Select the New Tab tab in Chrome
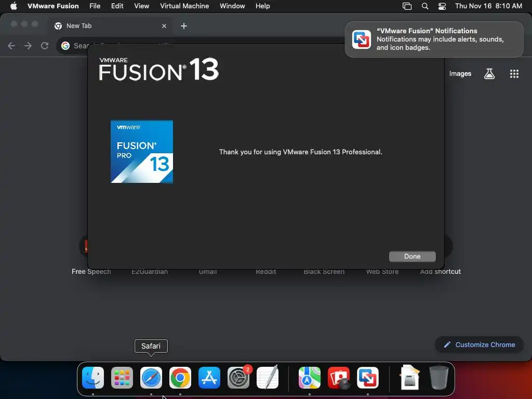Screen dimensions: 532x399 (110, 26)
